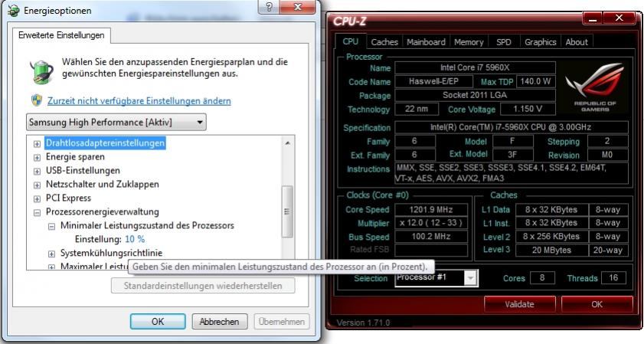The image size is (644, 344).
Task: Open the Mainboard tab in CPU-Z
Action: coord(426,42)
